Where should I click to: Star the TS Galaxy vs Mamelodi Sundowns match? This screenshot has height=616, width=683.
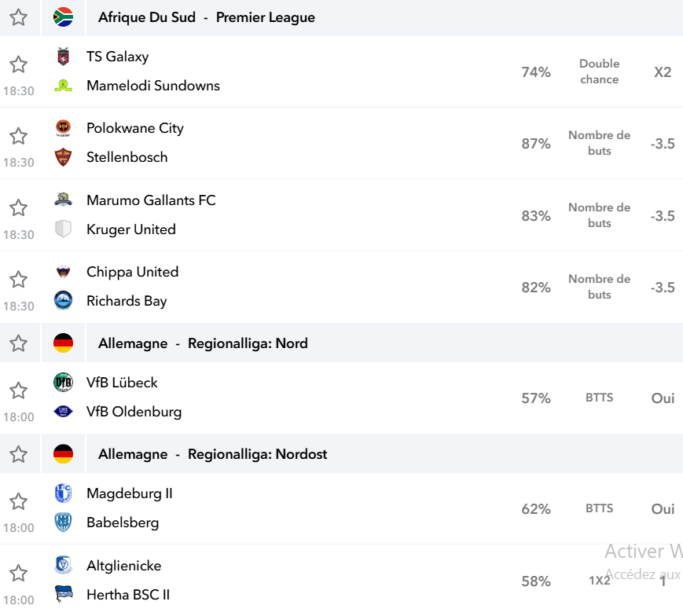18,64
